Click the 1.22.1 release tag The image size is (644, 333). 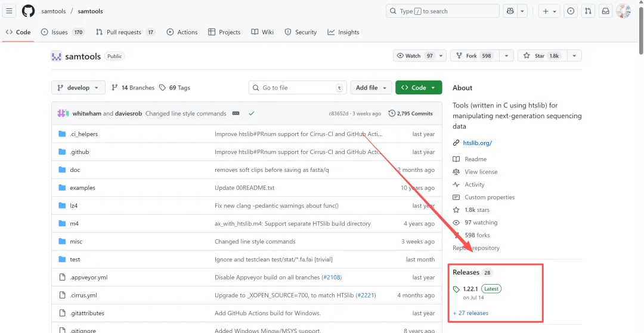470,289
